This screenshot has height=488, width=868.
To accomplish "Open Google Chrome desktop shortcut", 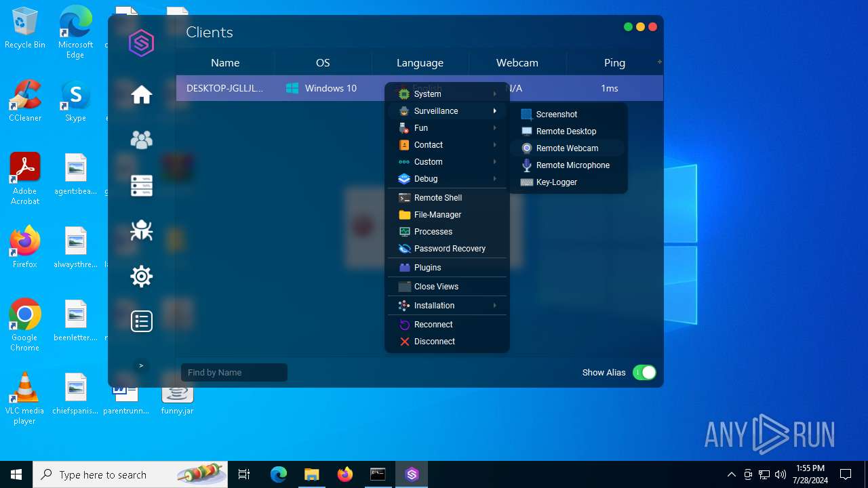I will tap(25, 325).
